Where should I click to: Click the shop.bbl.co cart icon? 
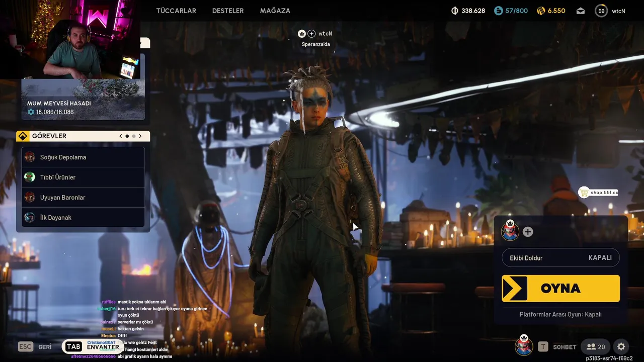coord(584,192)
